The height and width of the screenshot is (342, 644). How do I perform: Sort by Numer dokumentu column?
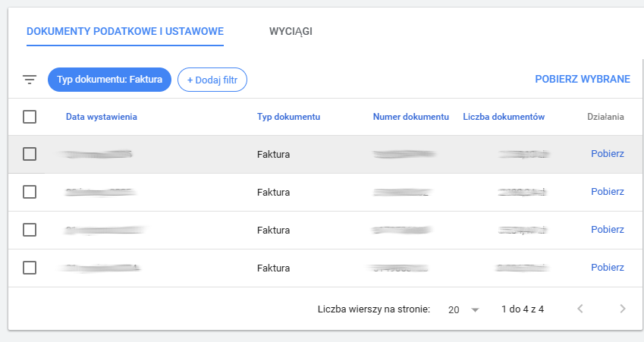410,117
